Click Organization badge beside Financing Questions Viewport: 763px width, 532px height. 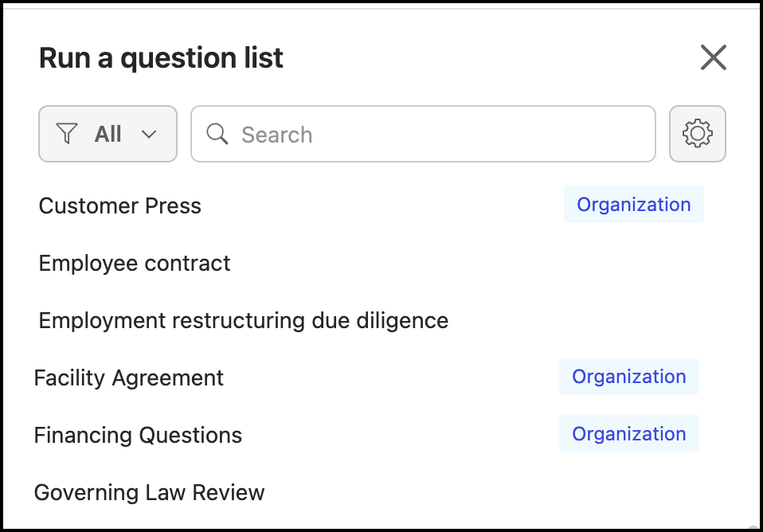point(629,434)
